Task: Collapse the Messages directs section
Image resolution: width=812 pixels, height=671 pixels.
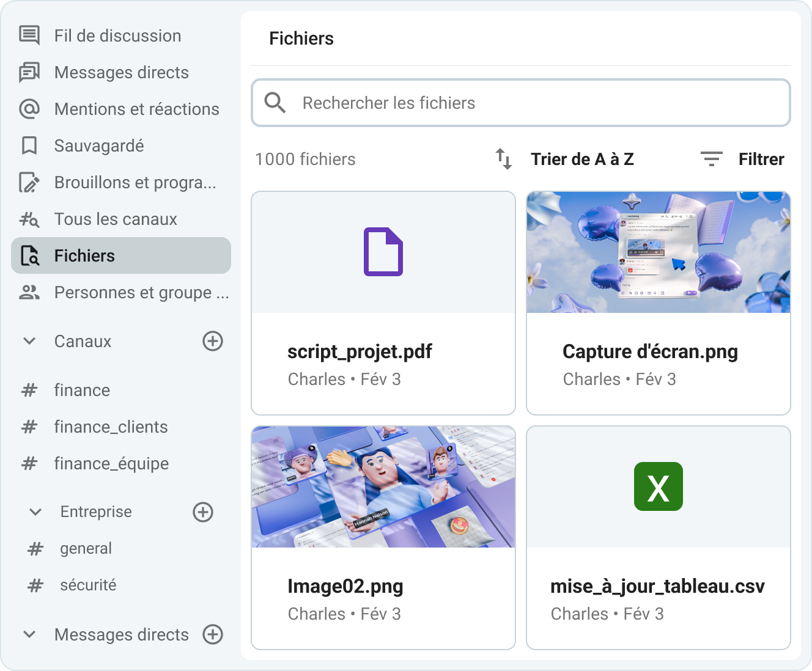Action: (x=29, y=634)
